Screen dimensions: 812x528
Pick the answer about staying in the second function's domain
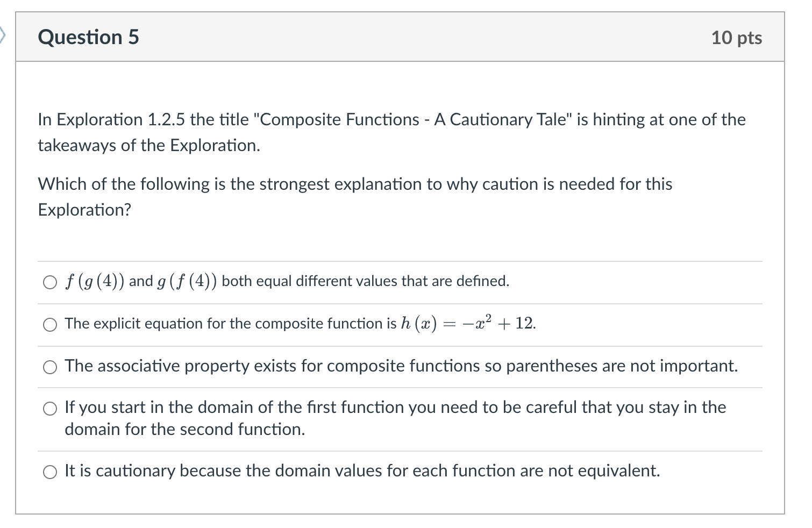tap(50, 409)
